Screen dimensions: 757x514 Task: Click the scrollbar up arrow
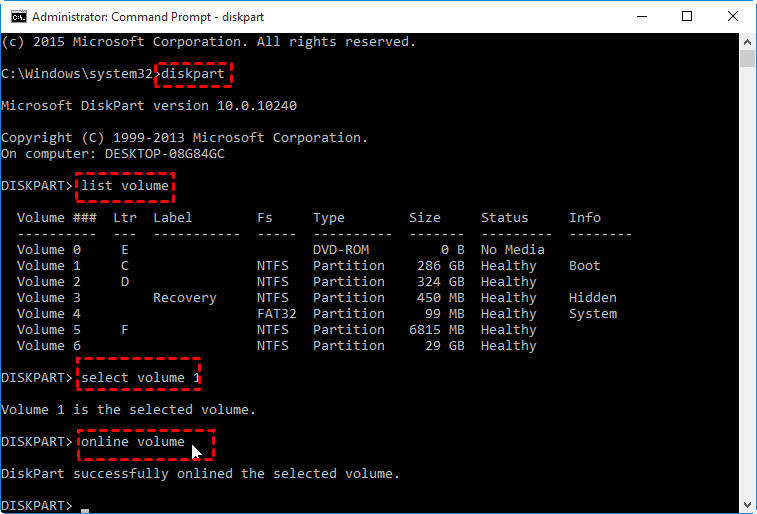tap(747, 42)
